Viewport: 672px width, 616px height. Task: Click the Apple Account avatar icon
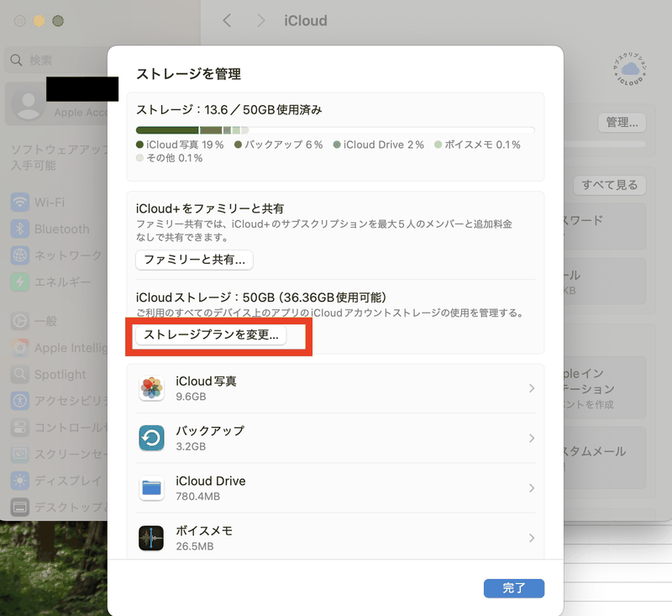pyautogui.click(x=29, y=104)
